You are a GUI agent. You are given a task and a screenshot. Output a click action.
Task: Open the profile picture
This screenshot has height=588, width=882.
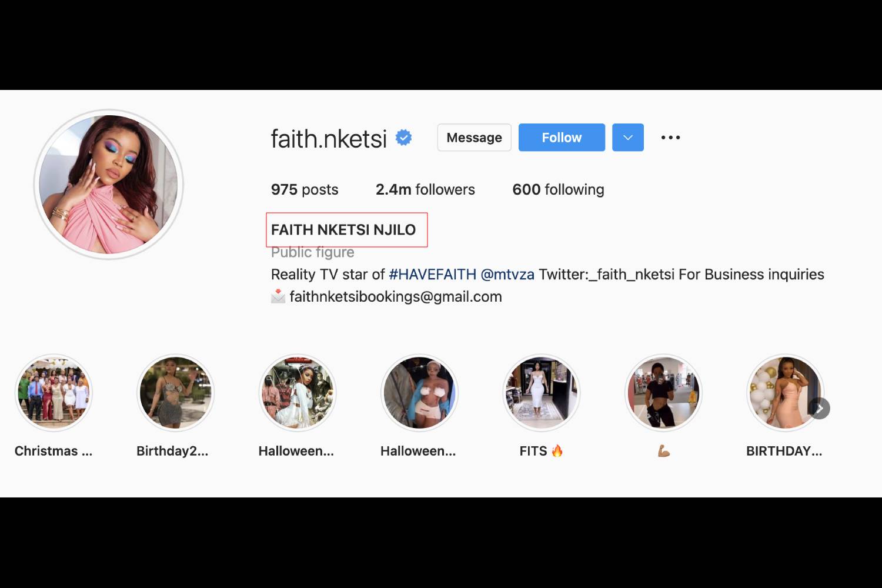pyautogui.click(x=109, y=185)
